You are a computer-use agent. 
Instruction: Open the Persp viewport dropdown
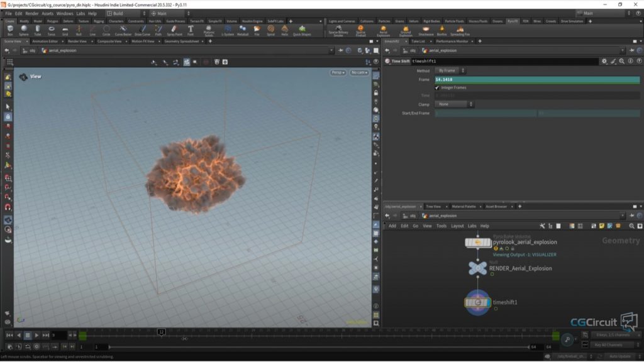338,73
